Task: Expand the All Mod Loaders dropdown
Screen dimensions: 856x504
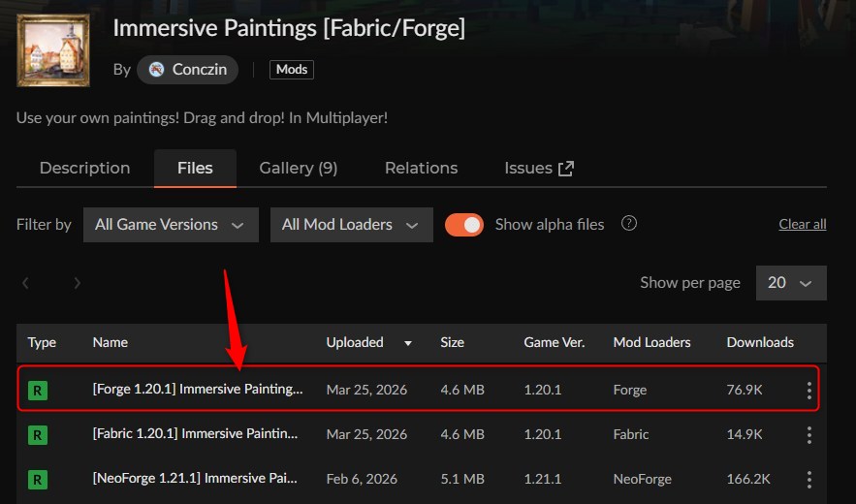Action: coord(352,225)
